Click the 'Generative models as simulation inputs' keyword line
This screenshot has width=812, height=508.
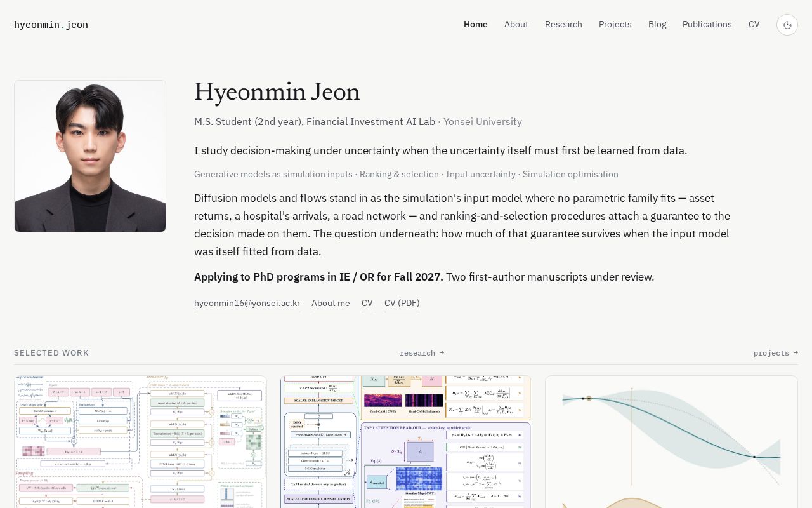[406, 174]
